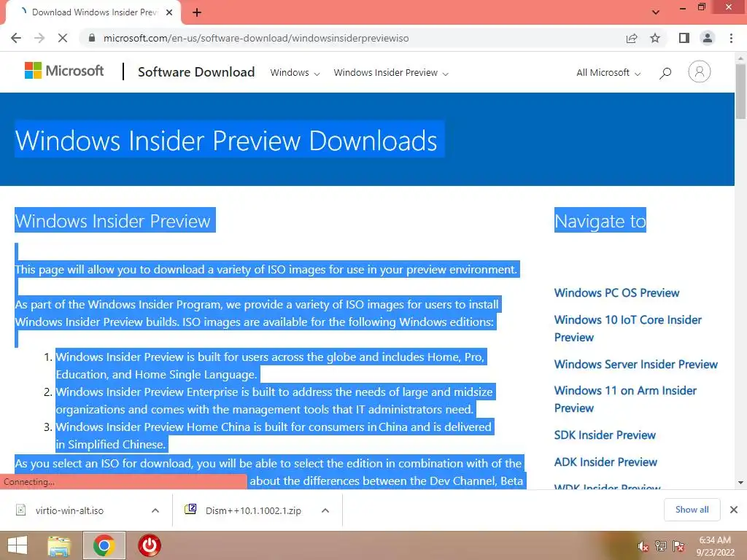This screenshot has width=747, height=560.
Task: Open Action Center flag icon
Action: pyautogui.click(x=678, y=545)
